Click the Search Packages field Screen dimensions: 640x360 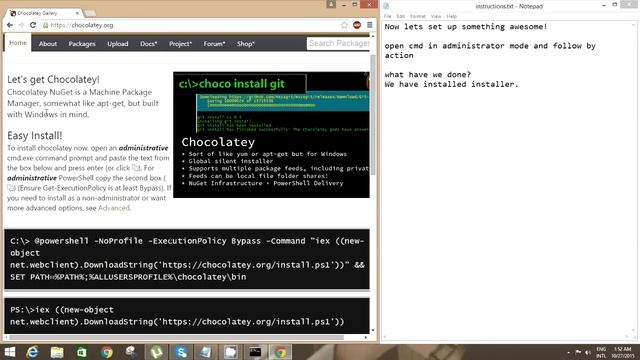[x=338, y=43]
